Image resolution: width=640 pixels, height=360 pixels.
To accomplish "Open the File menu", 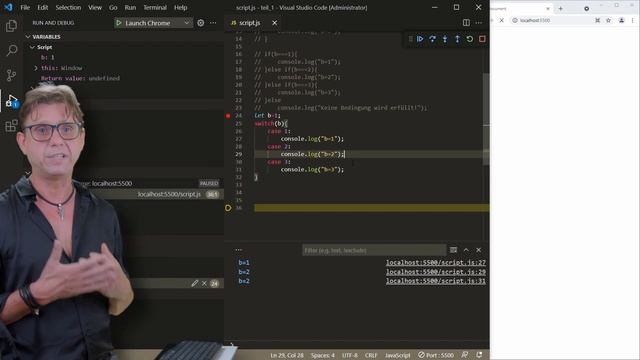I will pyautogui.click(x=25, y=7).
